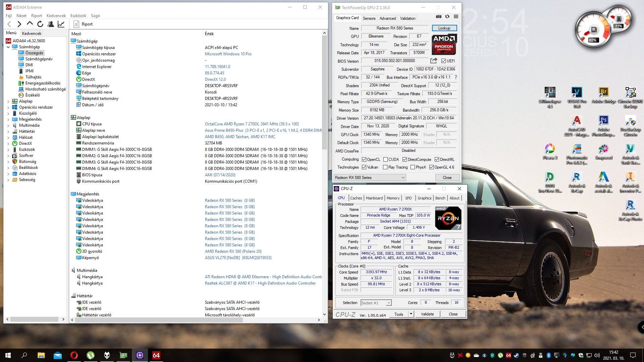The image size is (644, 362).
Task: Open Autodesk ReCap desktop icon
Action: point(577,182)
